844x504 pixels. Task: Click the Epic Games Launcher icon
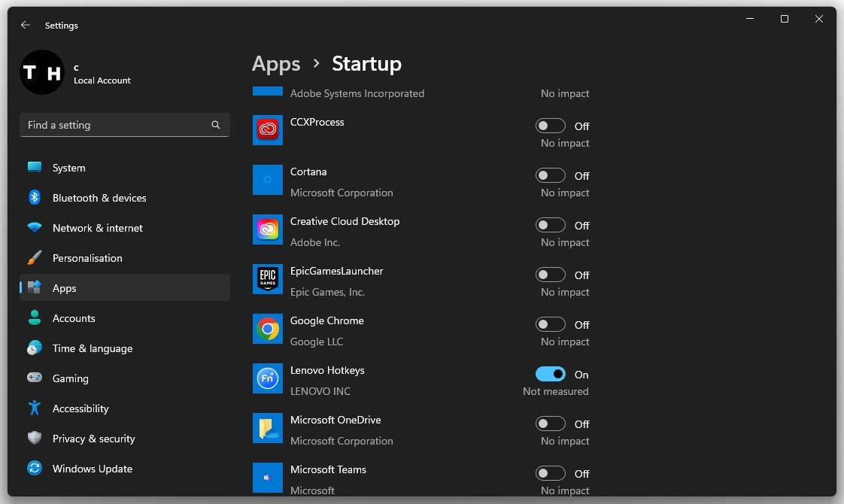tap(268, 280)
